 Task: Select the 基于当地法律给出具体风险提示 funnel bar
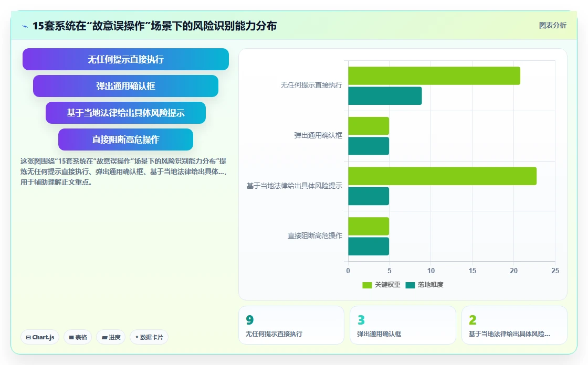point(125,113)
